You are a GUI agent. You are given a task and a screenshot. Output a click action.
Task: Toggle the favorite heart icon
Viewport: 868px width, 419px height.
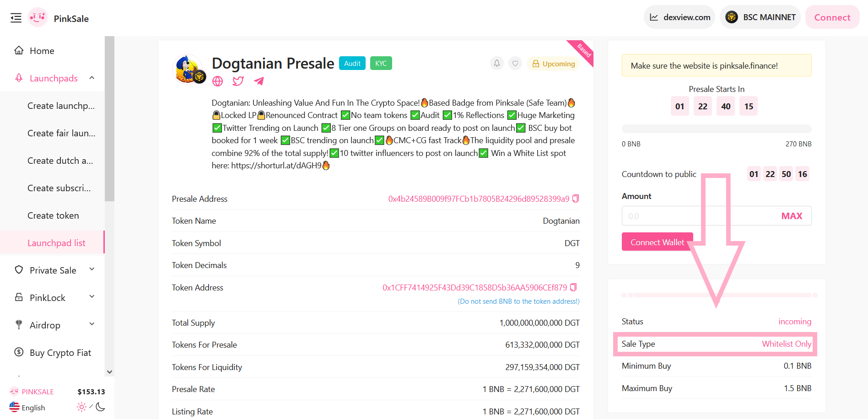tap(515, 63)
